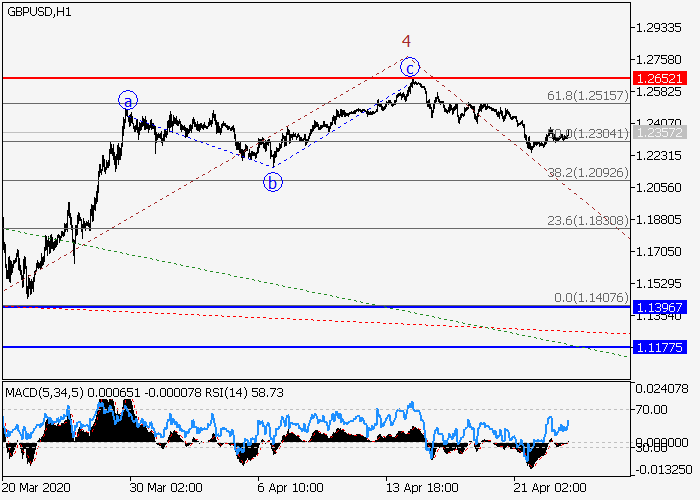
Task: Select the circled wave 'b' marker
Action: [272, 182]
